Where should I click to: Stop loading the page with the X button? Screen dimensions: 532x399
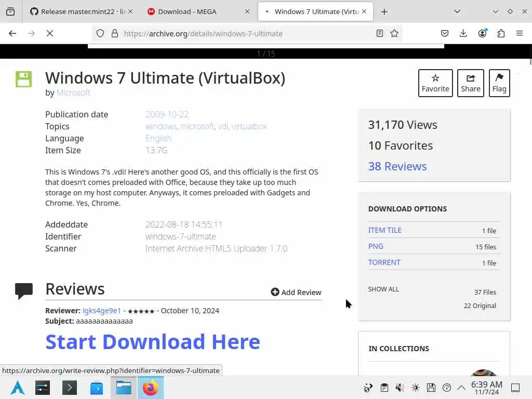click(50, 33)
